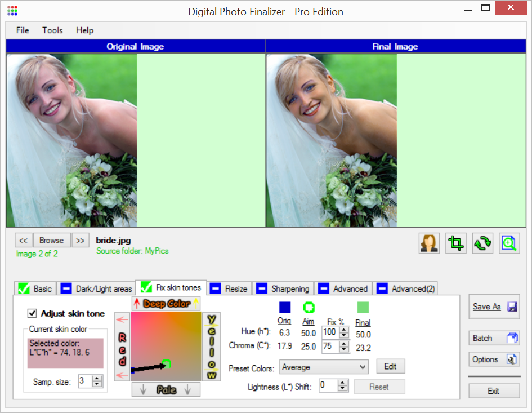532x413 pixels.
Task: Open the Tools menu
Action: pos(52,30)
